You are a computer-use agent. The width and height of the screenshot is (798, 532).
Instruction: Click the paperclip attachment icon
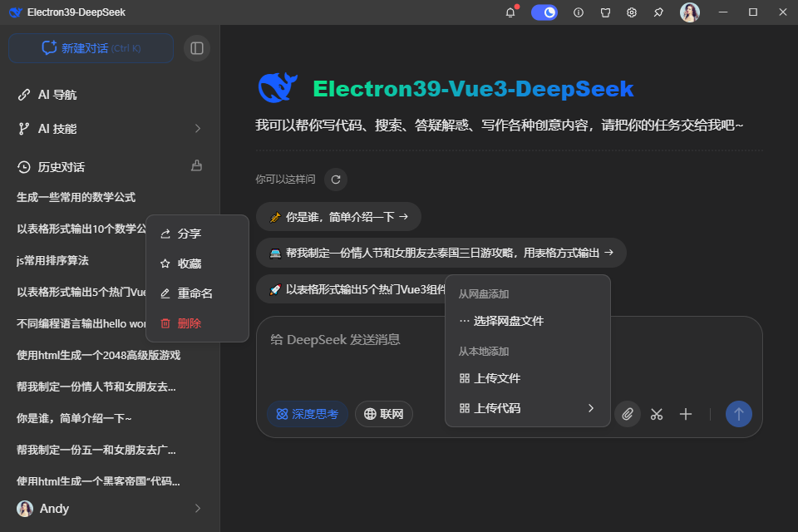[628, 414]
